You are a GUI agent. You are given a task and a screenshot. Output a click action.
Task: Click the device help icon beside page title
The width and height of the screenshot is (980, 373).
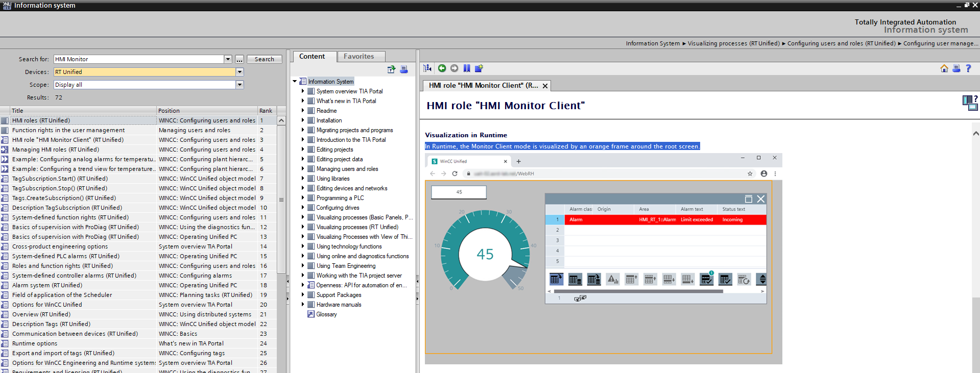(969, 103)
